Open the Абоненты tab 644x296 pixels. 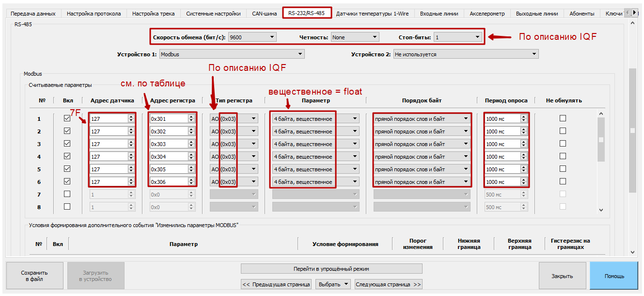point(582,14)
